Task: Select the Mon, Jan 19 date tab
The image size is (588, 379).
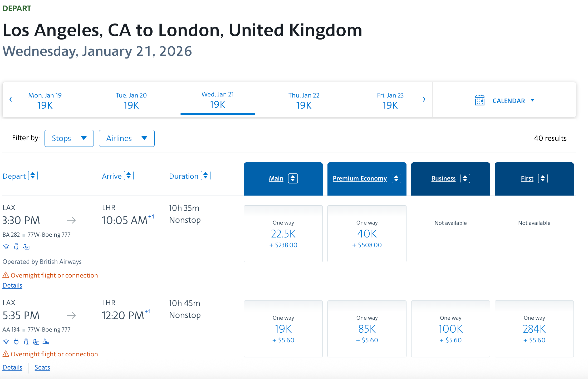Action: [45, 100]
